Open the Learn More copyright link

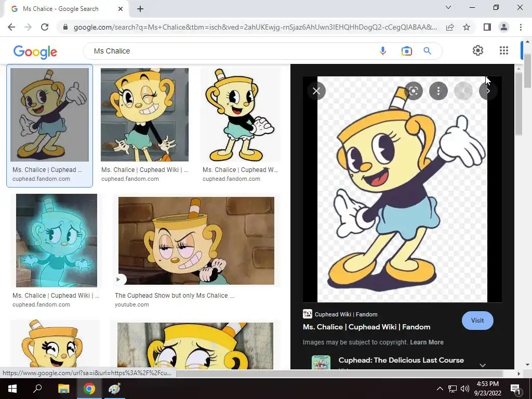point(427,342)
